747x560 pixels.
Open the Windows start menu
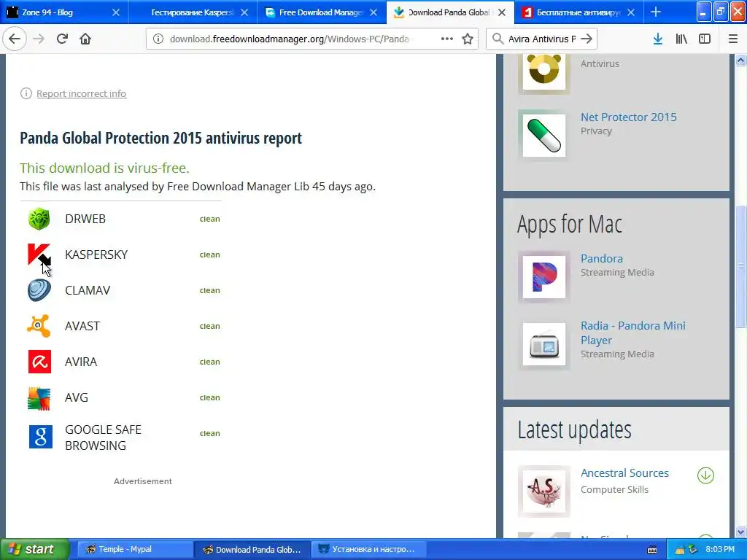[34, 549]
